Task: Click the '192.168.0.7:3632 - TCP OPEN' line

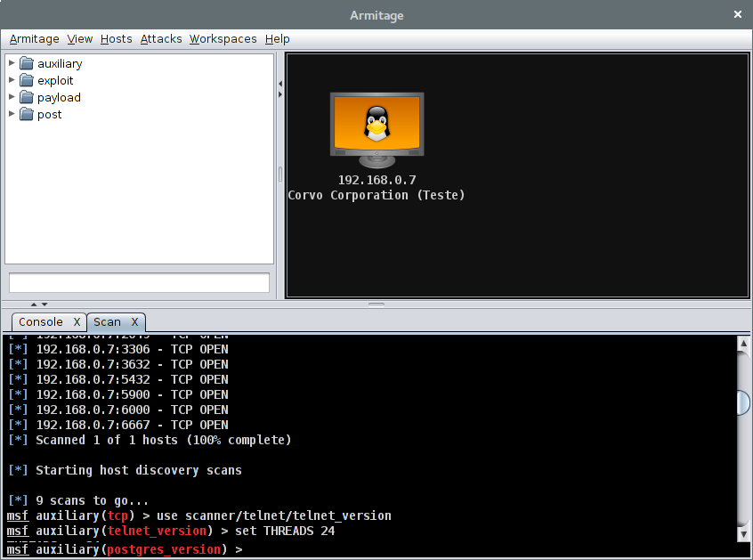Action: [x=118, y=364]
